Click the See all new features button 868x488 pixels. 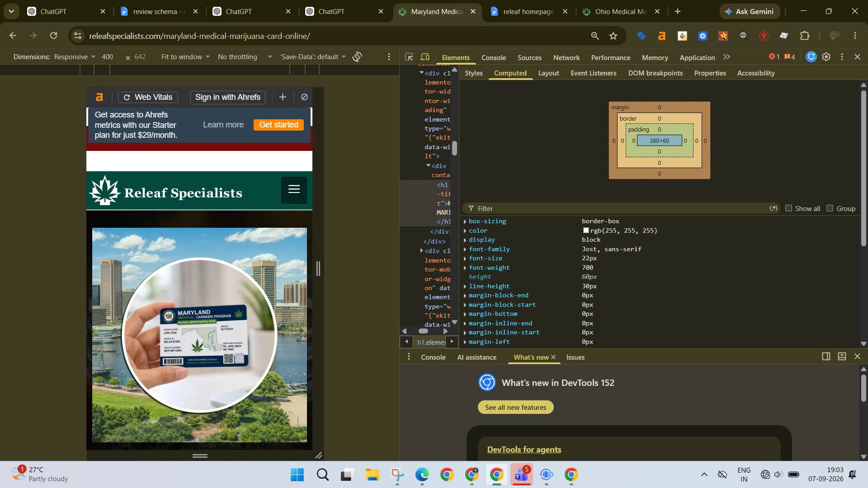[x=516, y=407]
